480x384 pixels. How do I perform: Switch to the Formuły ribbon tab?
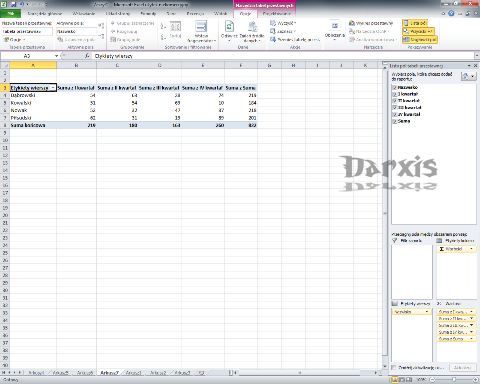(x=148, y=13)
